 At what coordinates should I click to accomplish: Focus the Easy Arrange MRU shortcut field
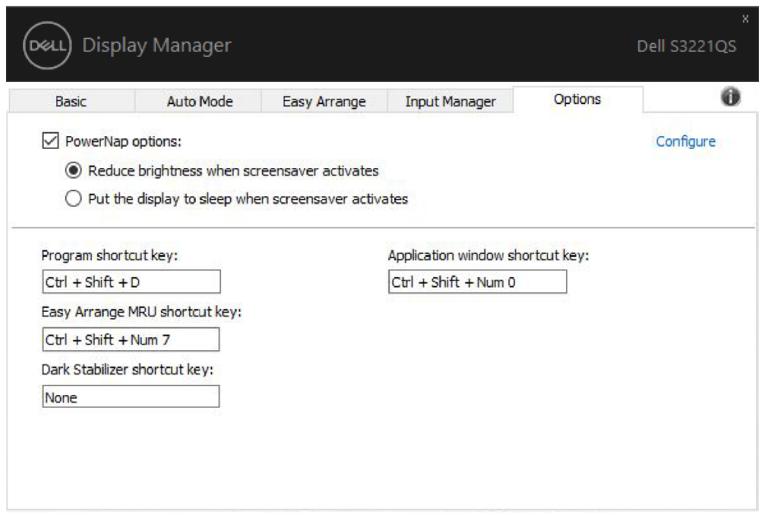click(131, 339)
